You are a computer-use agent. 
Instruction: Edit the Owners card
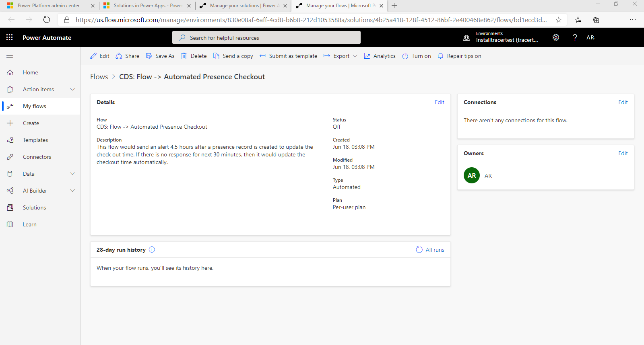click(623, 153)
